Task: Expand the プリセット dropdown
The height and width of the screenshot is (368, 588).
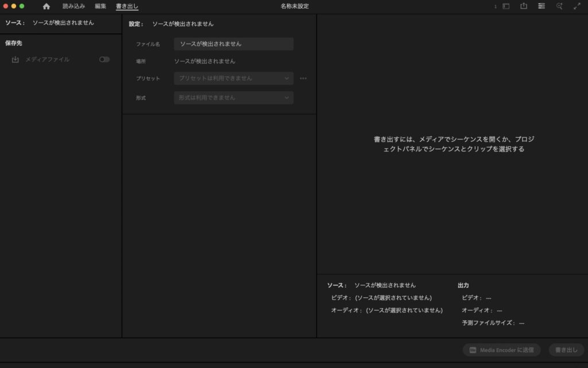Action: (x=233, y=79)
